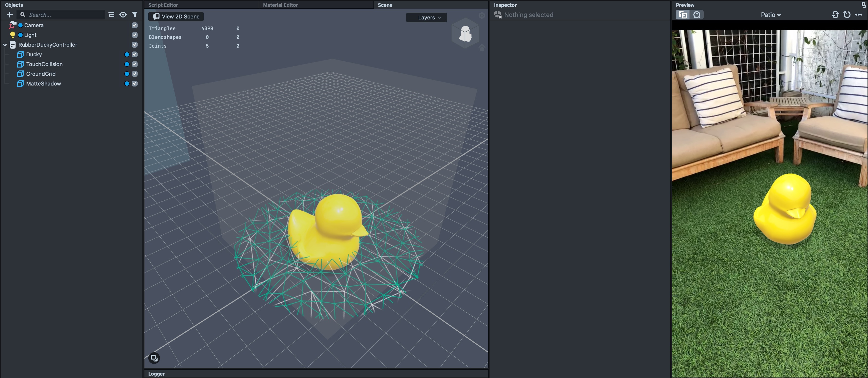Viewport: 868px width, 378px height.
Task: Switch to the Script Editor tab
Action: pos(163,5)
